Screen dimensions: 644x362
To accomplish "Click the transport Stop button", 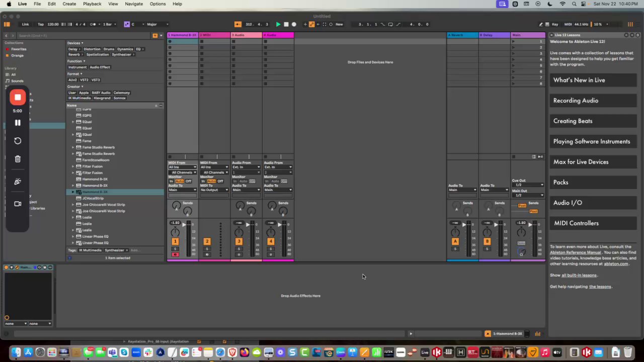I will 286,24.
